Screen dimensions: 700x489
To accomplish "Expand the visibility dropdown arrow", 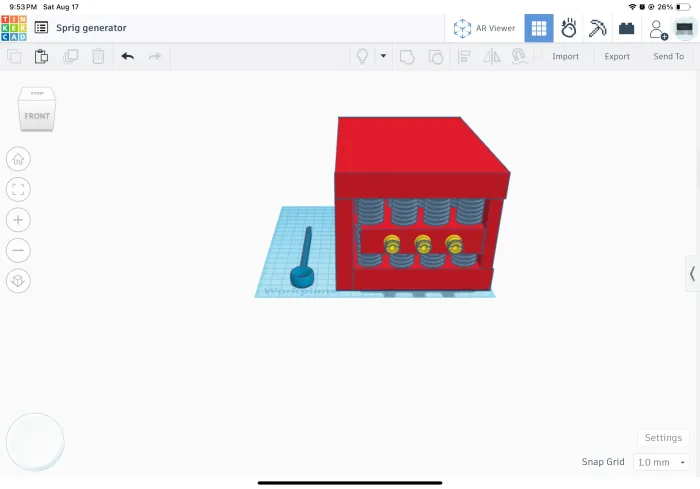I will click(383, 56).
